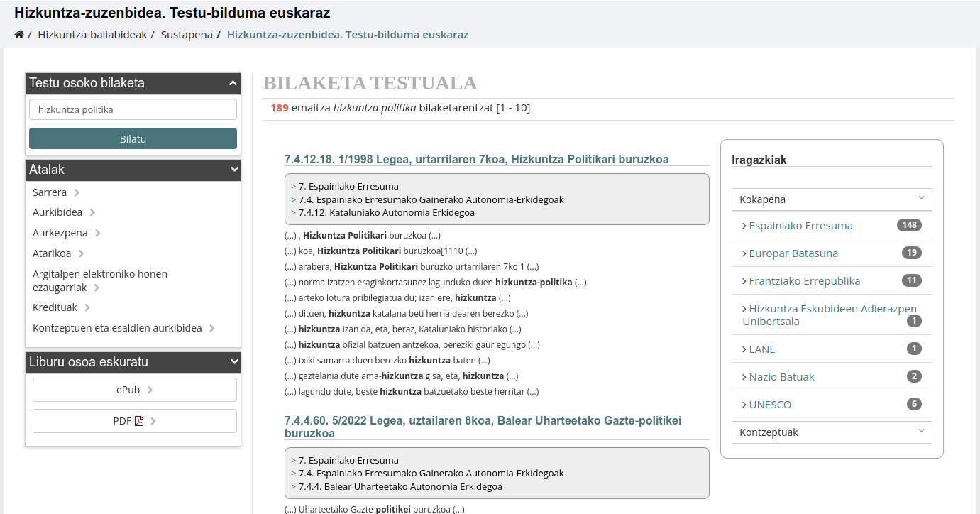Click the Atarikoa chevron arrow

pyautogui.click(x=81, y=253)
